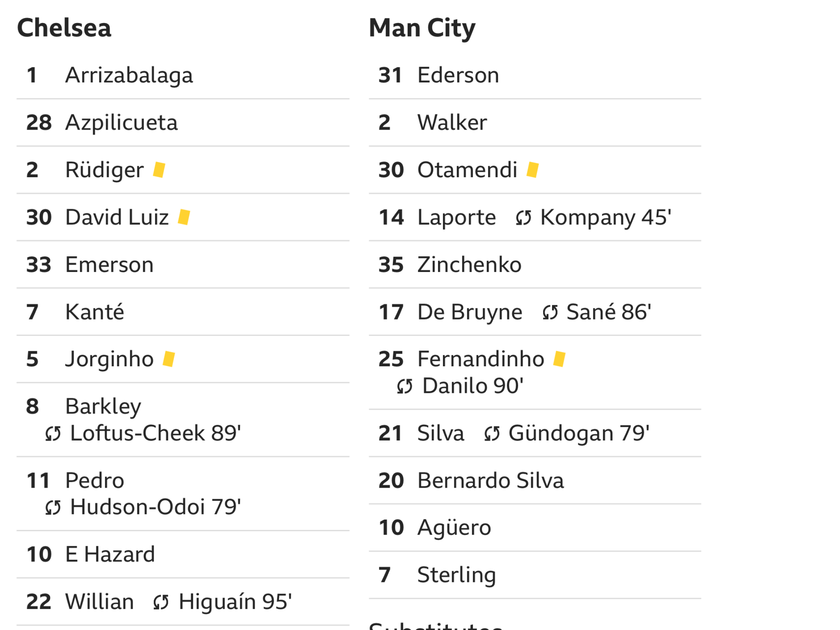
Task: Click player name Kanté
Action: tap(95, 312)
